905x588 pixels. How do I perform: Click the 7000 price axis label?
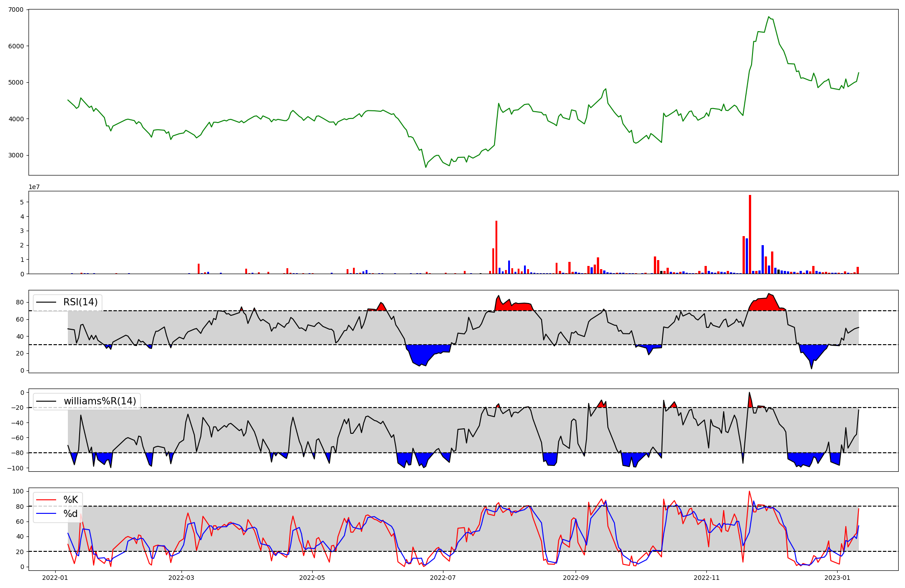17,9
